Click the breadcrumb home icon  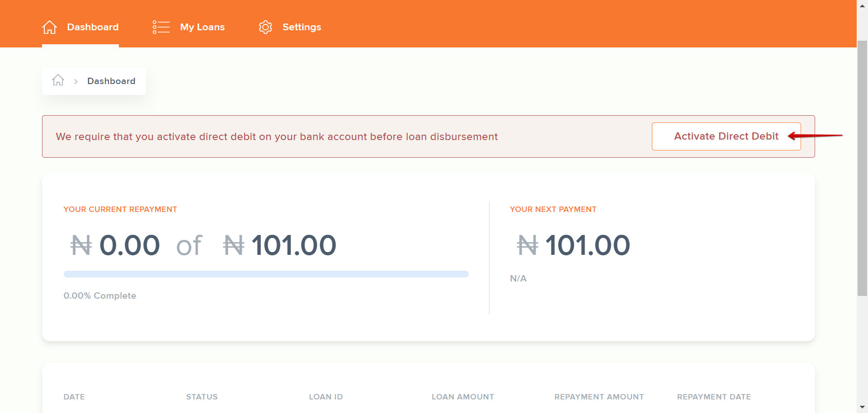coord(58,80)
